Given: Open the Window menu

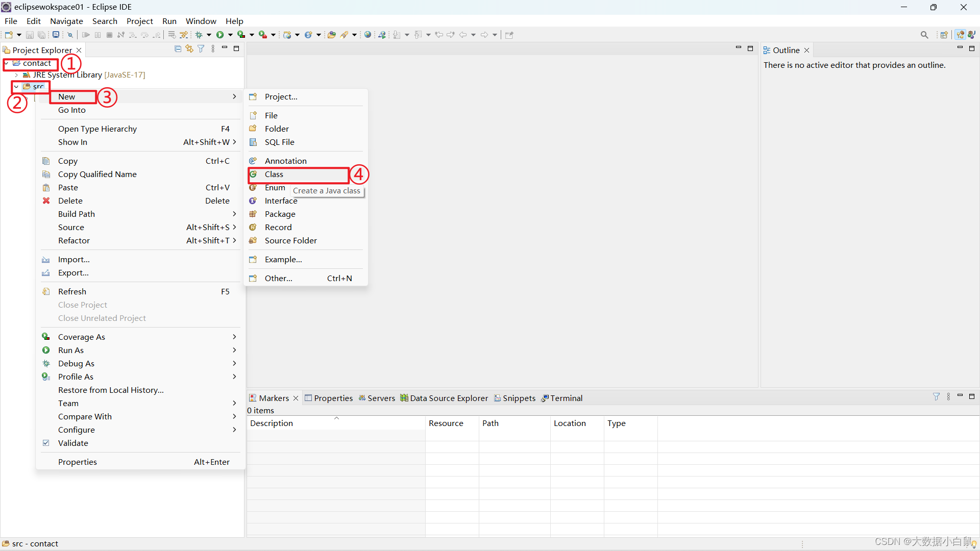Looking at the screenshot, I should (x=201, y=21).
